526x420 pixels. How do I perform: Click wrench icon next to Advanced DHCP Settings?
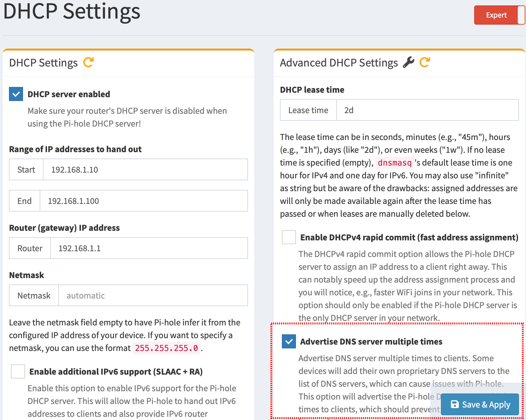[x=408, y=62]
